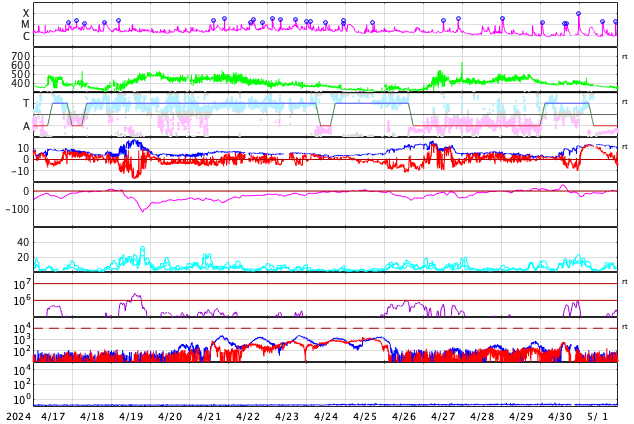This screenshot has height=424, width=634.
Task: Click the magenta index minimum near 4/19
Action: (142, 209)
